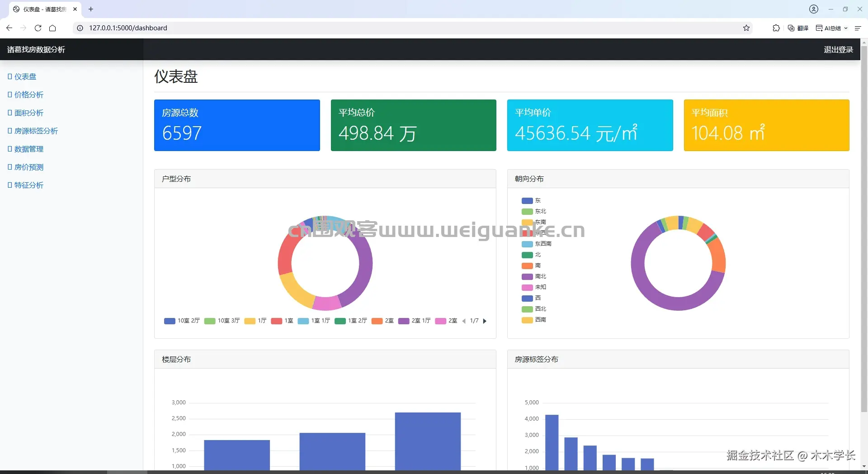Open 仪表盘 in the sidebar
The width and height of the screenshot is (868, 474).
tap(22, 76)
